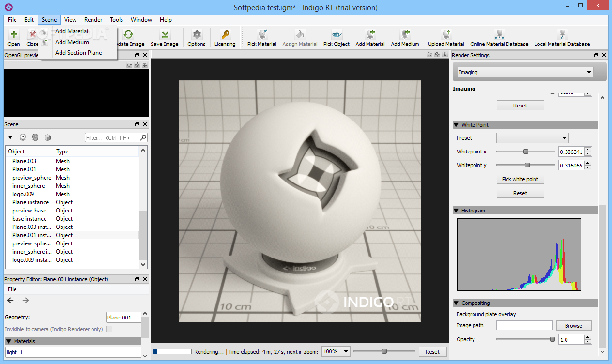
Task: Click Reset below Pick white point
Action: click(x=520, y=193)
